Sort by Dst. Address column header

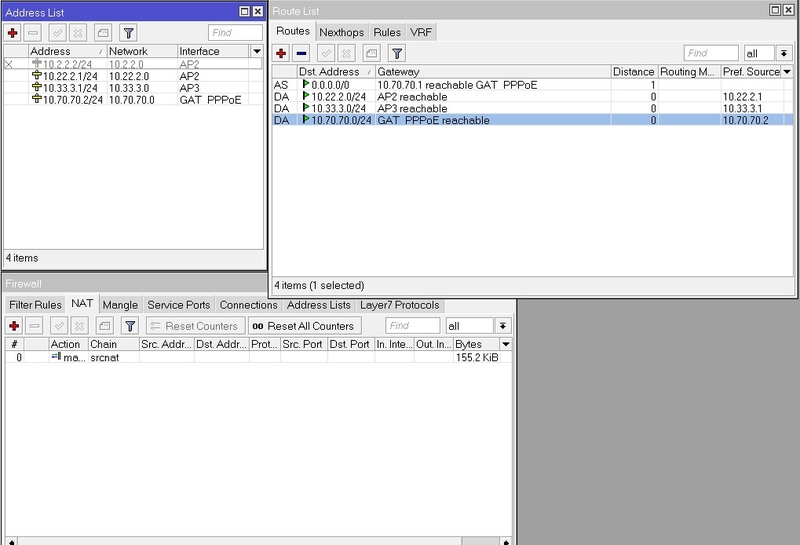336,71
